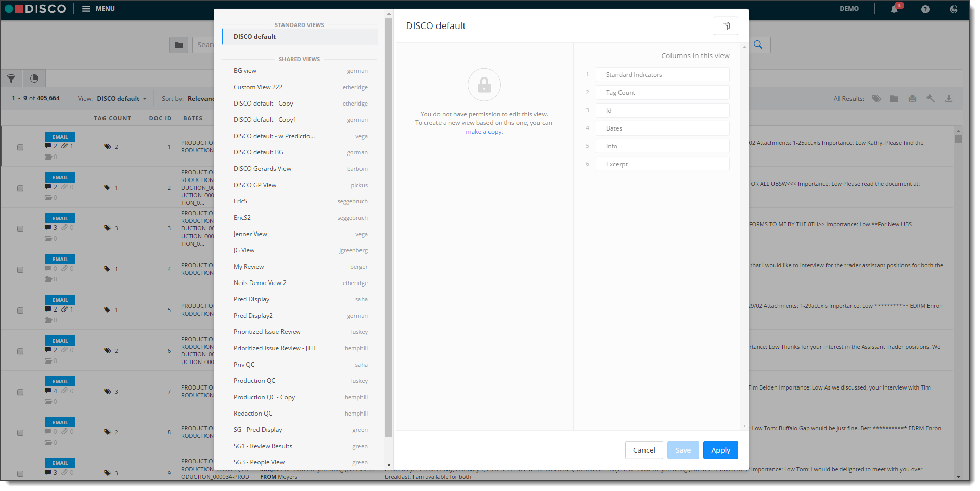The image size is (980, 491).
Task: Click the results list scrollbar thumb
Action: tap(958, 139)
